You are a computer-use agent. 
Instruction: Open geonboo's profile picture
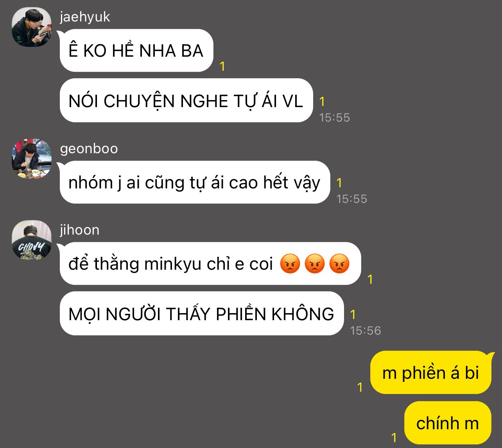coord(32,159)
